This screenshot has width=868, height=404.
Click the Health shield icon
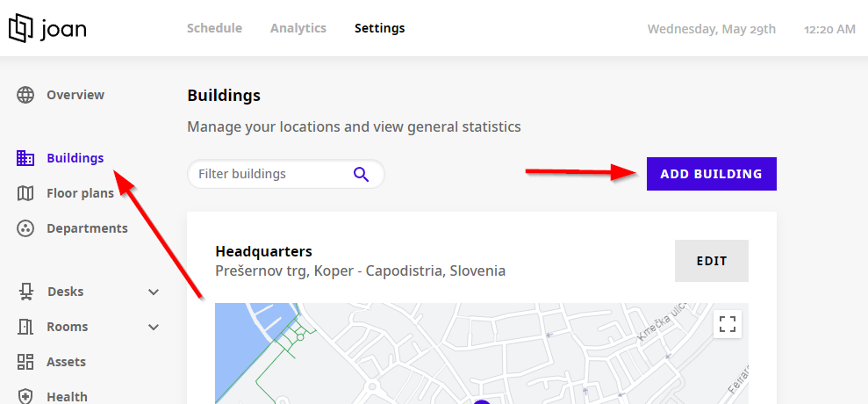25,397
